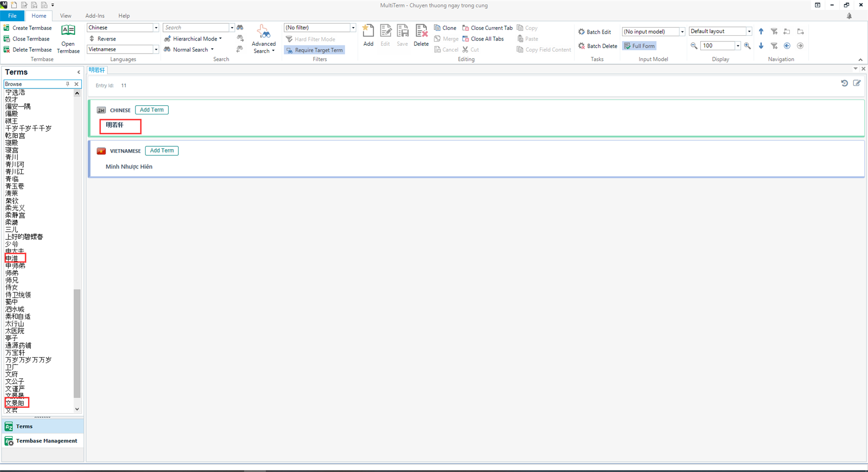Click notification bell icon
The height and width of the screenshot is (472, 868).
(849, 16)
